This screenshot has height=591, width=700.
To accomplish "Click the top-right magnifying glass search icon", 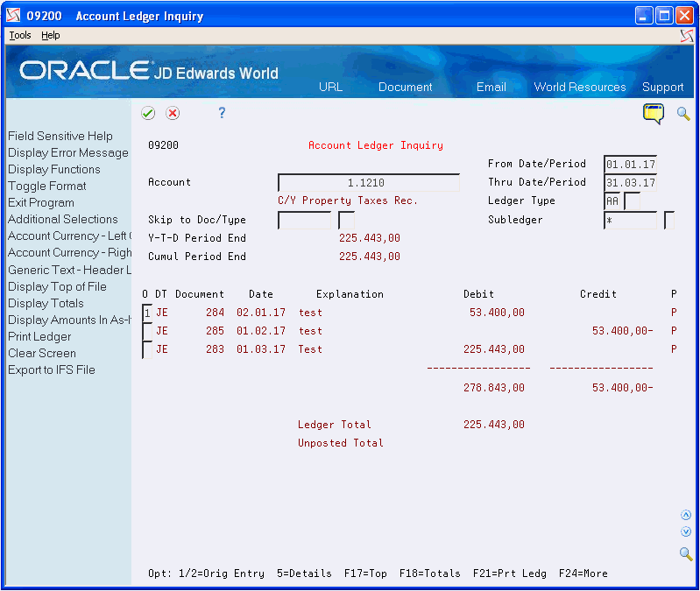I will point(683,114).
